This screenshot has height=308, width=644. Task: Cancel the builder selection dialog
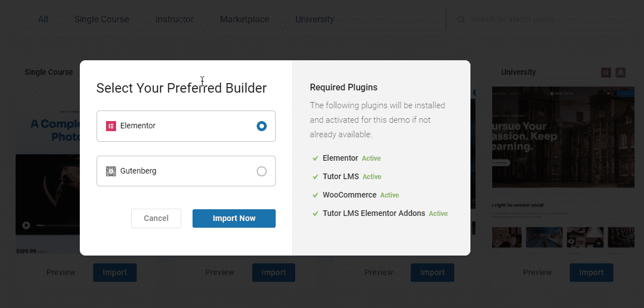156,219
